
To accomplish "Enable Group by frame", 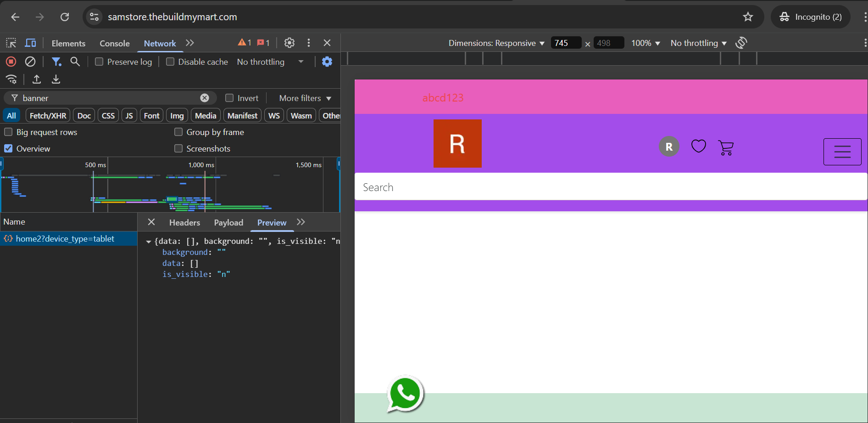I will (x=178, y=132).
